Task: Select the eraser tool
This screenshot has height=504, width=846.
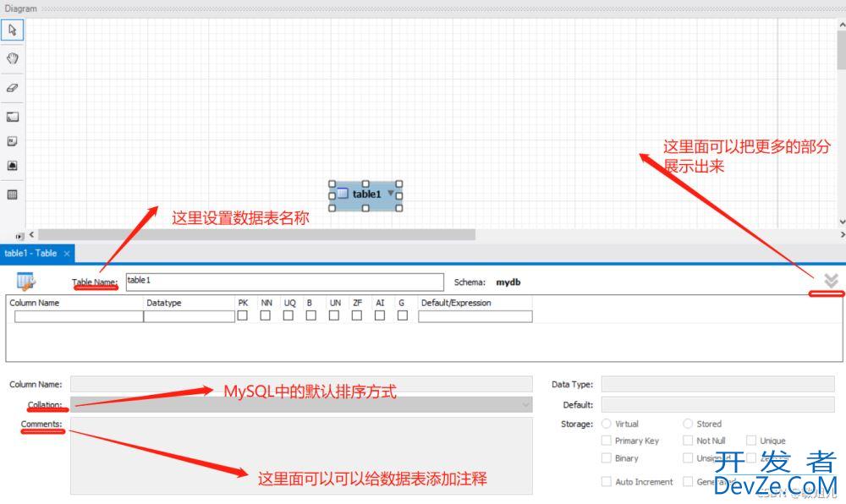Action: click(13, 87)
